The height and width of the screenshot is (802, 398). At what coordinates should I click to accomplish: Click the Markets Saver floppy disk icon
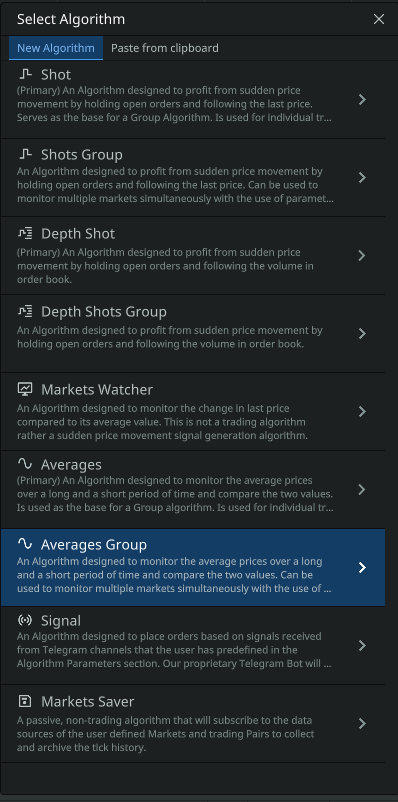point(24,701)
